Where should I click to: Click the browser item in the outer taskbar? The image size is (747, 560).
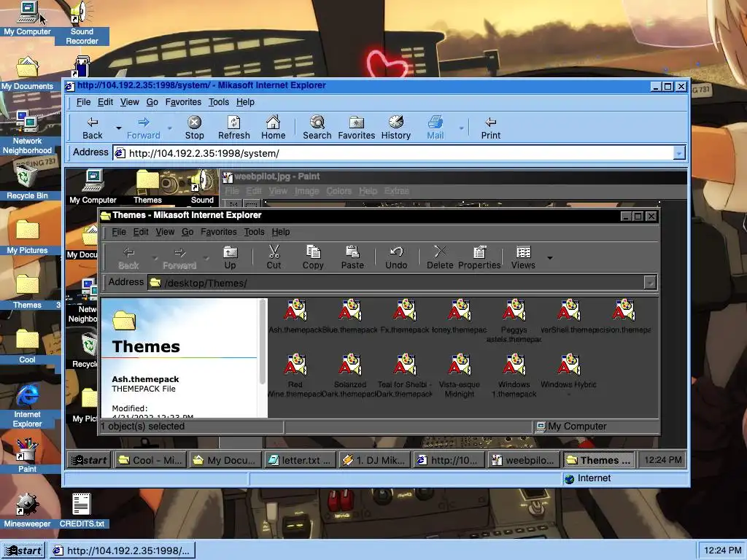pos(122,551)
